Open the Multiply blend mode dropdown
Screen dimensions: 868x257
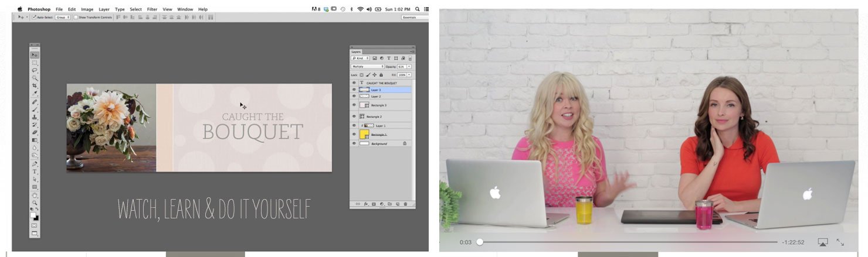[367, 66]
